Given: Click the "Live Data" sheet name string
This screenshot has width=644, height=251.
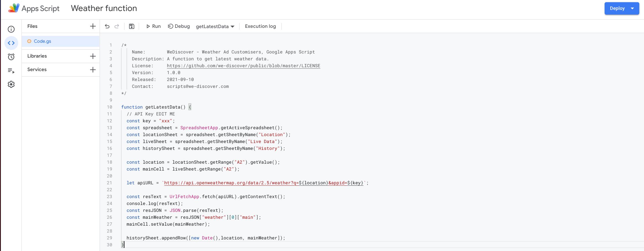Looking at the screenshot, I should point(262,142).
